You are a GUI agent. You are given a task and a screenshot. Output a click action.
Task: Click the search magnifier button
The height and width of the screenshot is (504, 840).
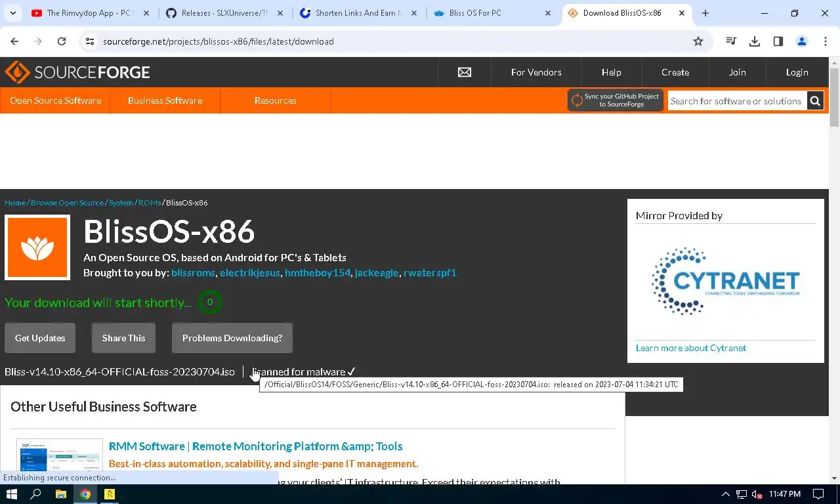point(815,101)
